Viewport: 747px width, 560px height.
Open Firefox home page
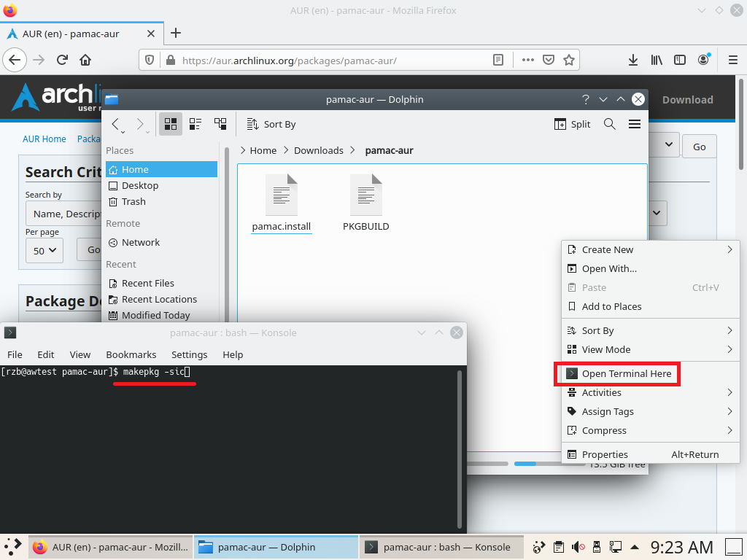coord(85,60)
